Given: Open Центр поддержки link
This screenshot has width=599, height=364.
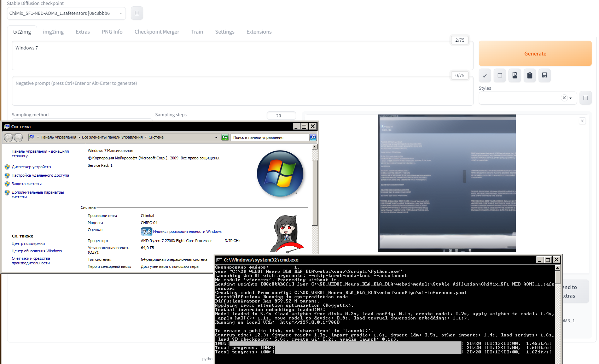Looking at the screenshot, I should tap(28, 243).
